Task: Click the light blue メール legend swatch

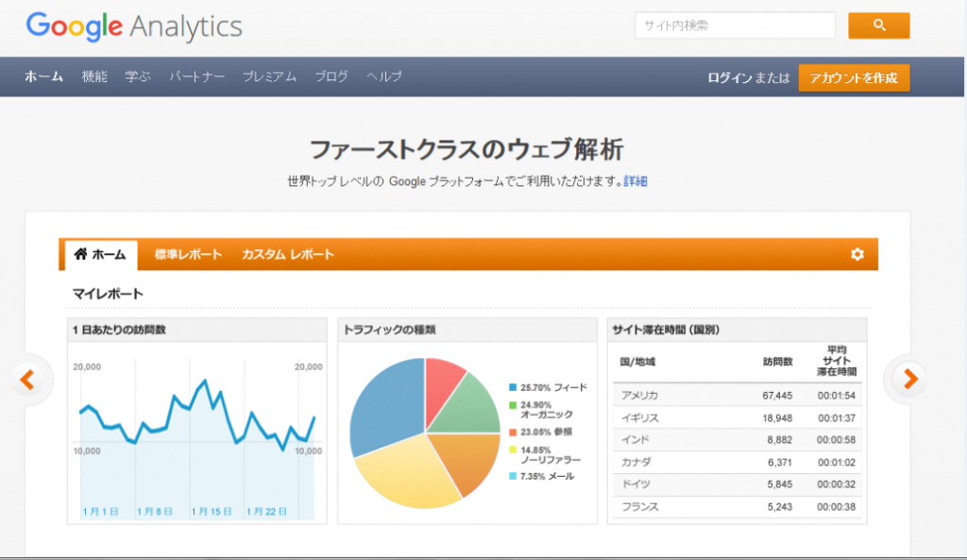Action: tap(513, 476)
